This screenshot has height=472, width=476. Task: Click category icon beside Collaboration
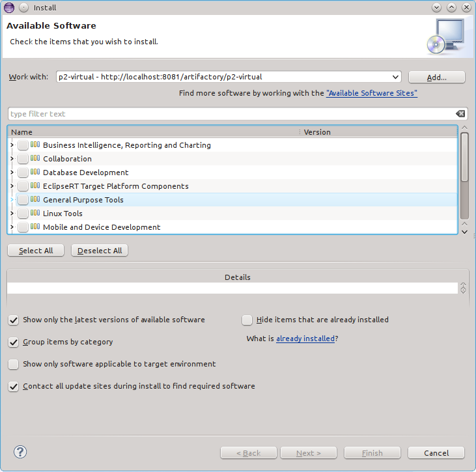[x=35, y=158]
